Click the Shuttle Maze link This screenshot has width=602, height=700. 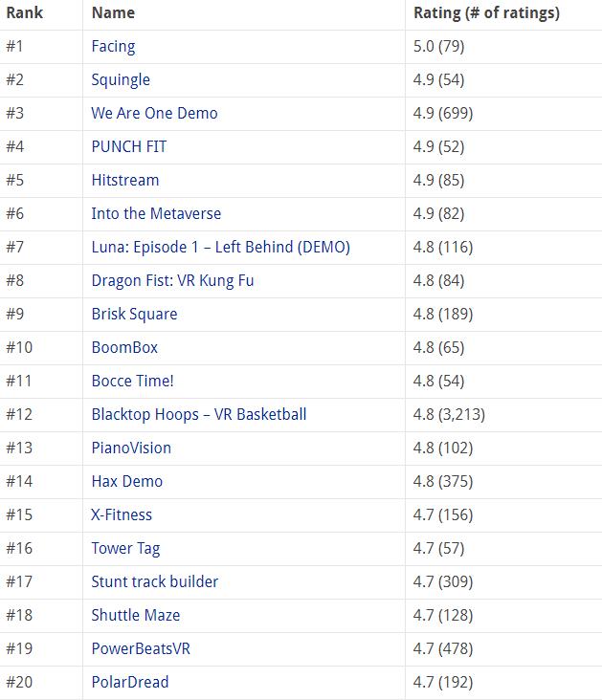click(x=135, y=615)
